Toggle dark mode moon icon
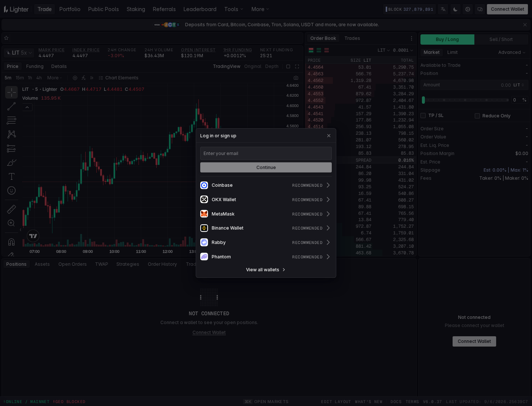This screenshot has height=406, width=532. (x=455, y=9)
